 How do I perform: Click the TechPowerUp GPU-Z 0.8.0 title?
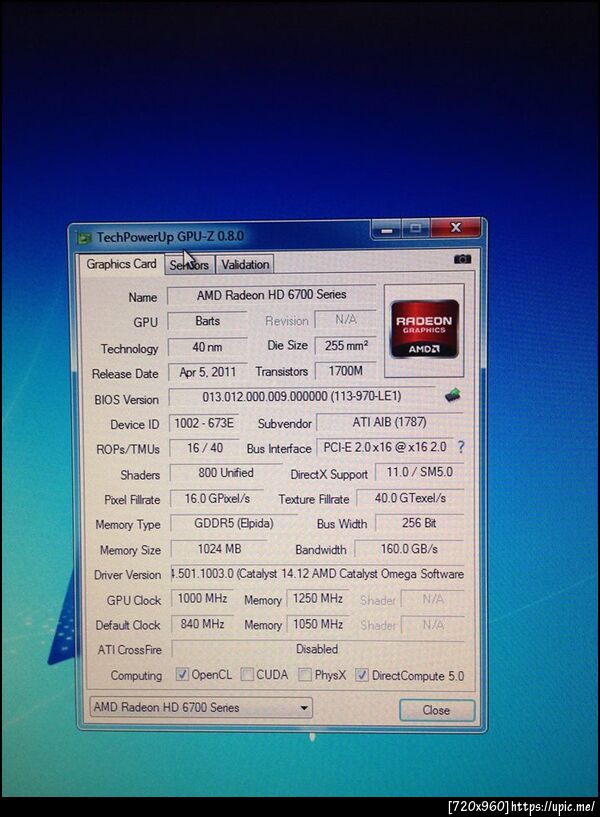[170, 237]
